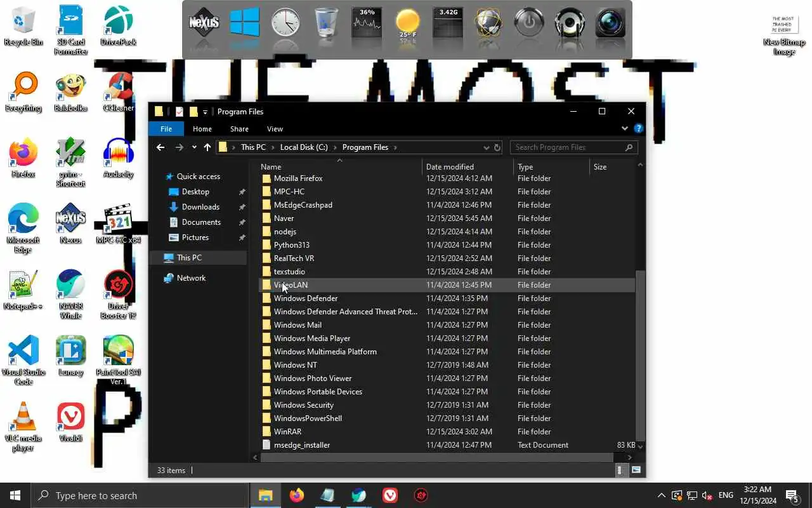
Task: Select the Lunacy desktop icon
Action: tap(70, 356)
